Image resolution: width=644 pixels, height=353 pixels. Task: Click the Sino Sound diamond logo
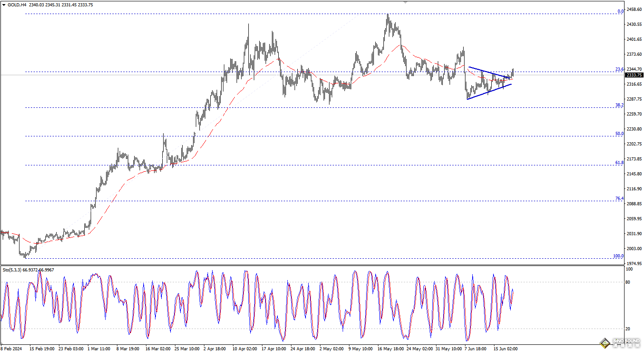click(604, 344)
